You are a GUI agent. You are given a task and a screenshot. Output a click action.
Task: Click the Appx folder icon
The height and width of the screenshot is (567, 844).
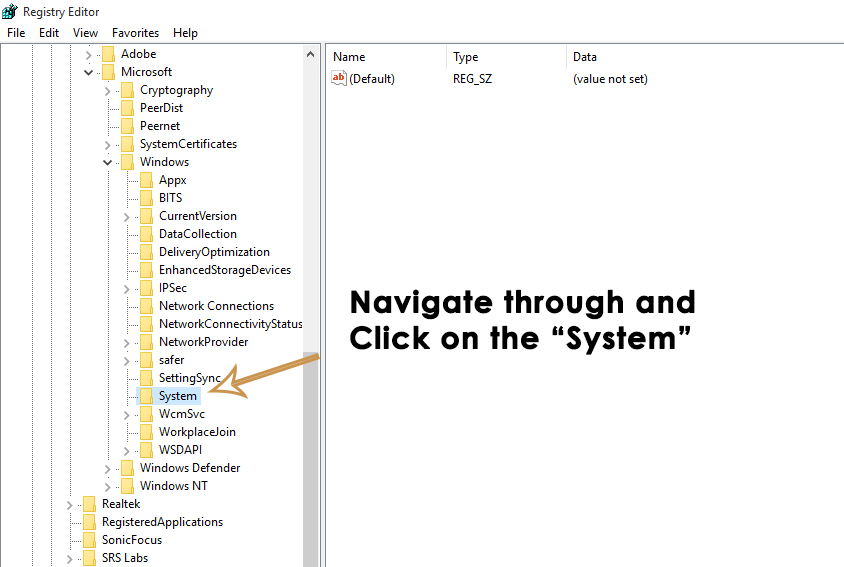click(146, 180)
